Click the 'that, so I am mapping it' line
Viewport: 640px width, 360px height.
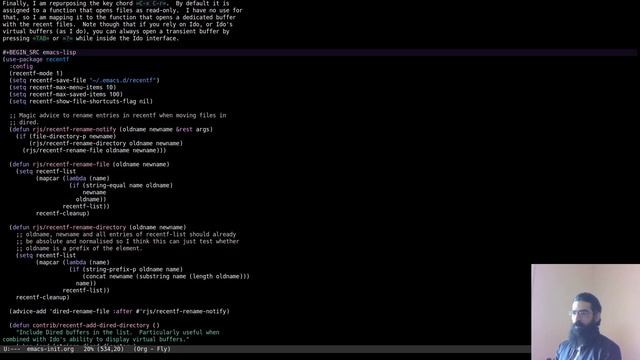[119, 17]
